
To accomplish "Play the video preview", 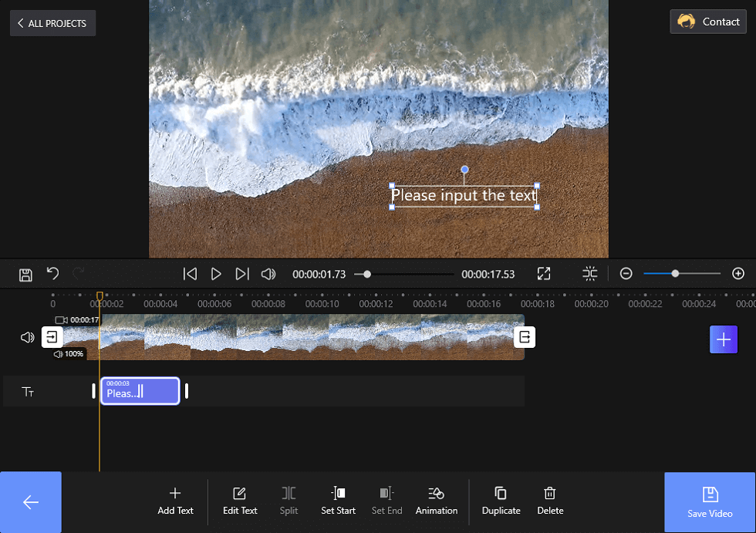I will coord(216,274).
